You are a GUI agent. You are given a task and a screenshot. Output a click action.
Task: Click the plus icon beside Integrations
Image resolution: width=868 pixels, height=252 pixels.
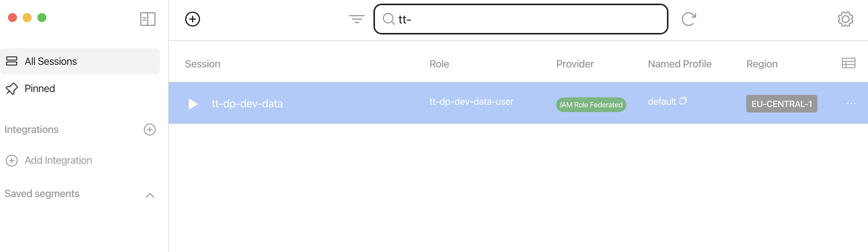(150, 130)
